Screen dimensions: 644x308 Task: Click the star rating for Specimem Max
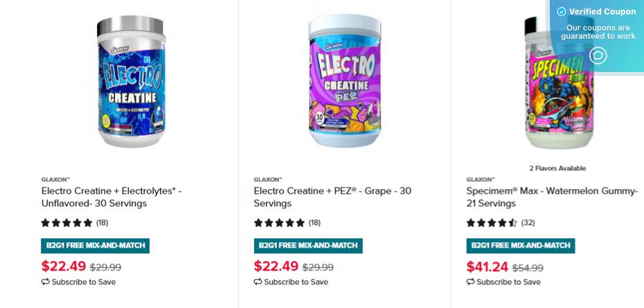click(x=492, y=223)
